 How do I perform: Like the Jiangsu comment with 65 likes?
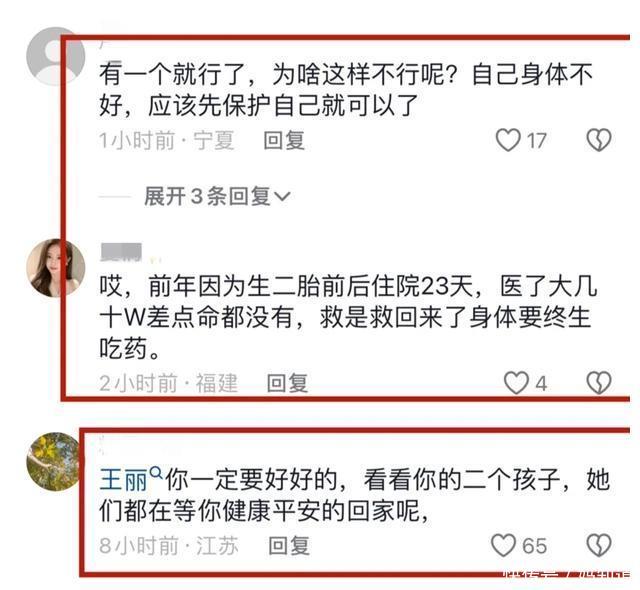[x=503, y=545]
